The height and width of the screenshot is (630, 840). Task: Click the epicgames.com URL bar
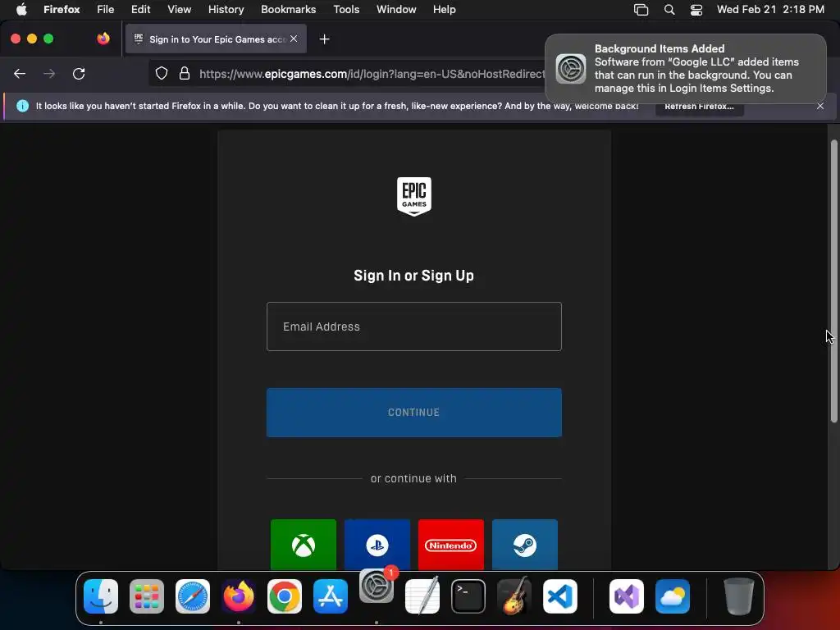tap(370, 74)
